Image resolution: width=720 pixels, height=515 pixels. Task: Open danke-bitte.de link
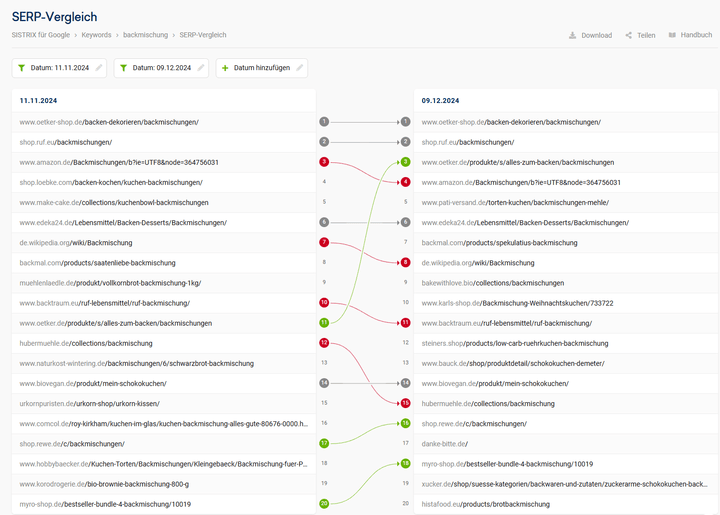click(x=444, y=444)
